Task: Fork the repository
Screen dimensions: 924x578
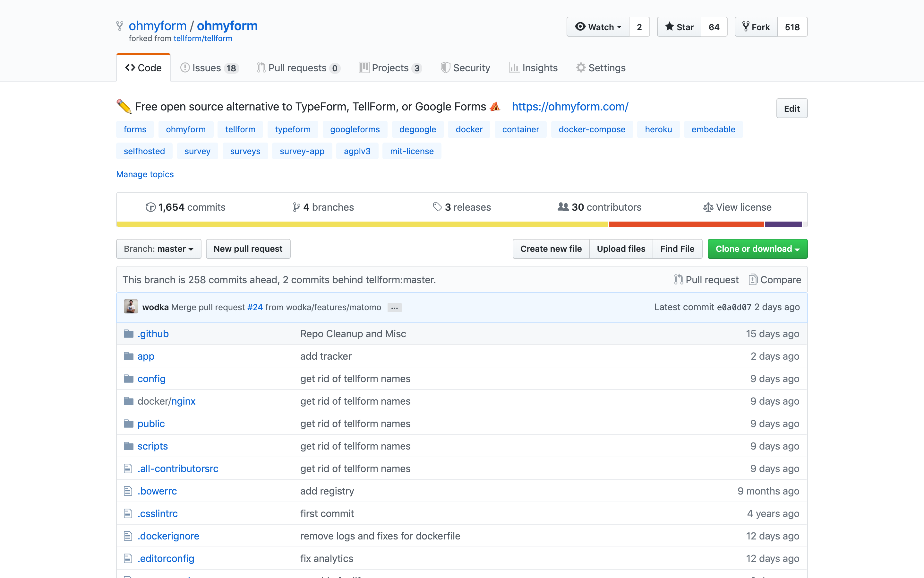Action: 756,27
